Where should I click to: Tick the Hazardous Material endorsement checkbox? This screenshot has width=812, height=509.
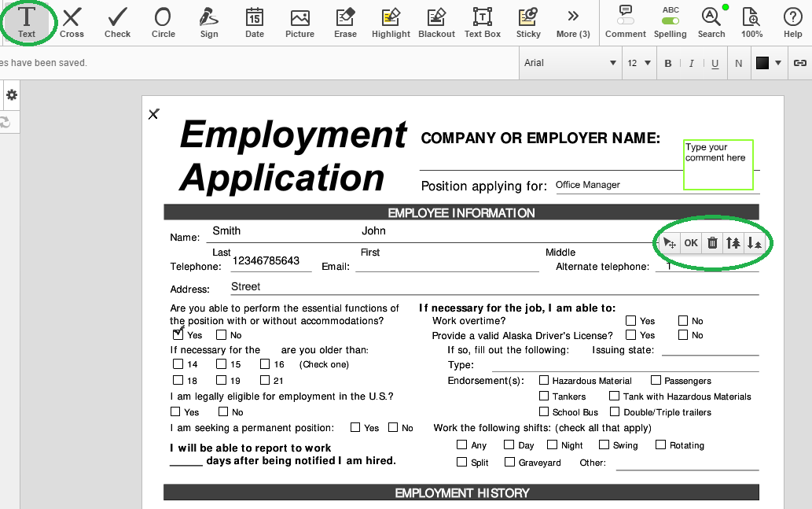click(x=544, y=380)
